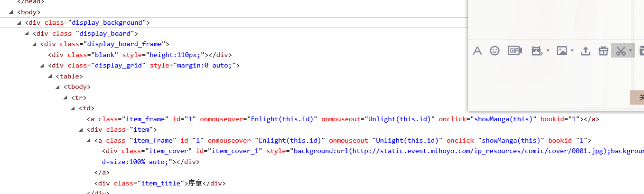Collapse the table element node
This screenshot has height=194, width=644.
[50, 77]
